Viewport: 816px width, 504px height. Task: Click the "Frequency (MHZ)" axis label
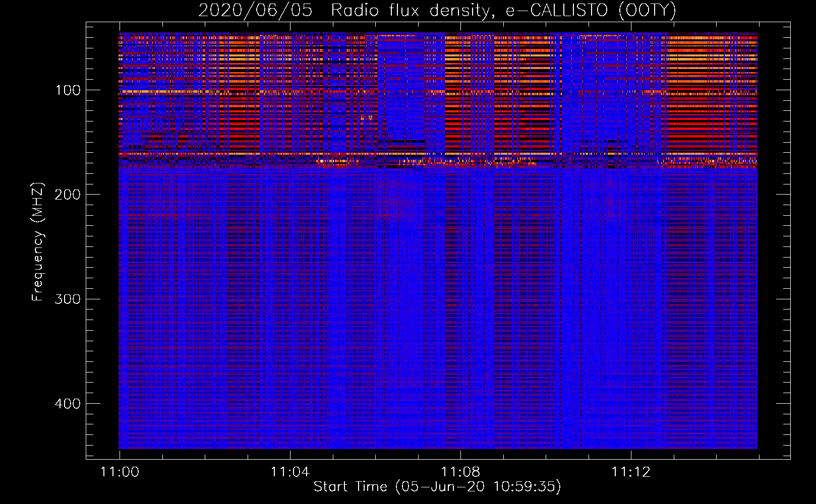pyautogui.click(x=38, y=241)
